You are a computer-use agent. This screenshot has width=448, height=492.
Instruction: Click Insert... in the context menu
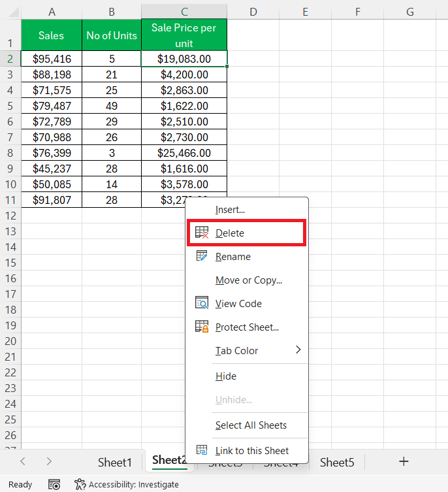(246, 209)
